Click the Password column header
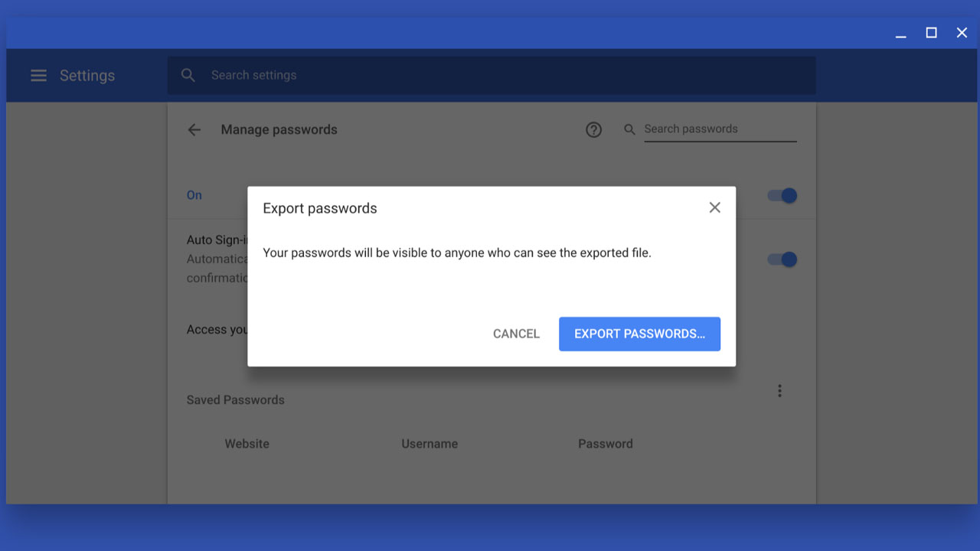980x551 pixels. pos(606,444)
